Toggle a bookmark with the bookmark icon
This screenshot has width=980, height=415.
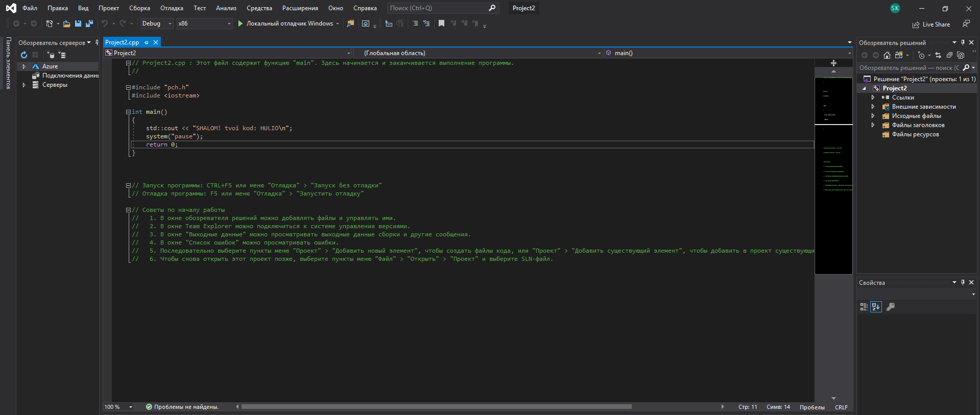click(x=442, y=23)
